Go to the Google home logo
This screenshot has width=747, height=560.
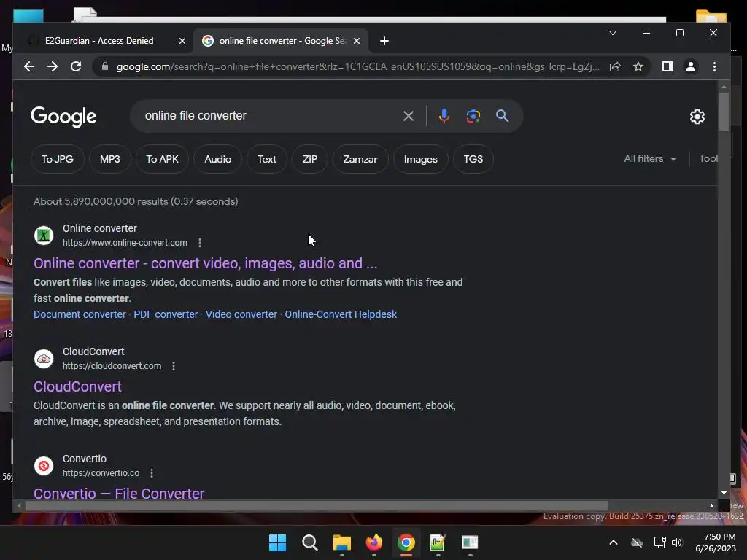(63, 117)
